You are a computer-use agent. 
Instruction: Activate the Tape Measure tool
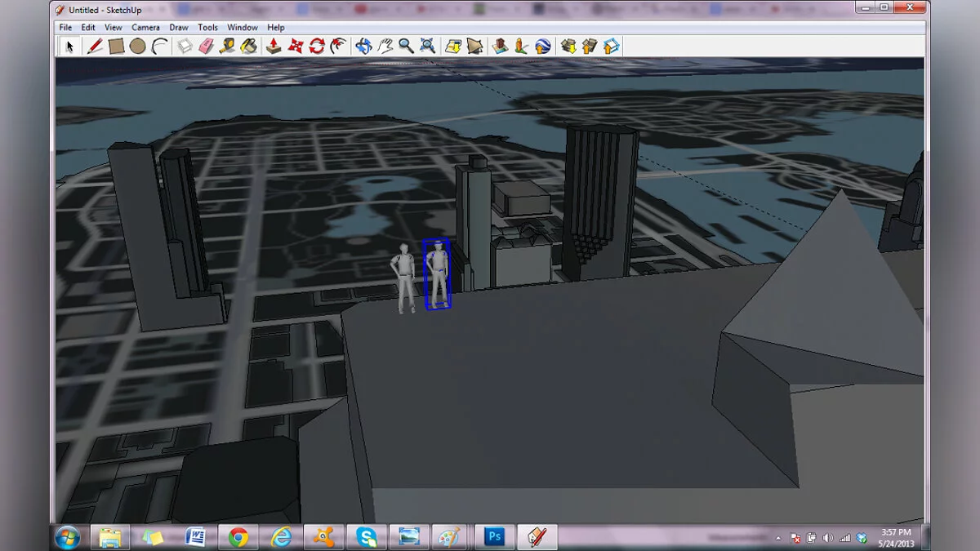coord(227,47)
